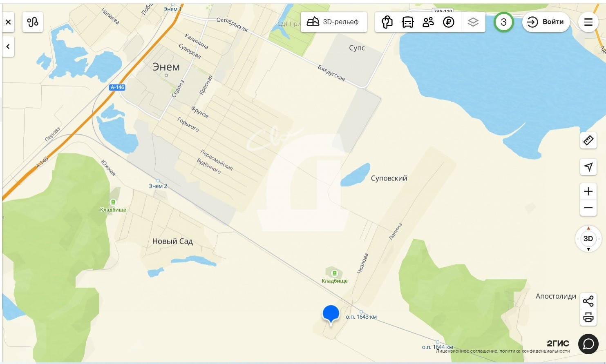Image resolution: width=606 pixels, height=364 pixels.
Task: Open the route planner icon
Action: (x=33, y=22)
